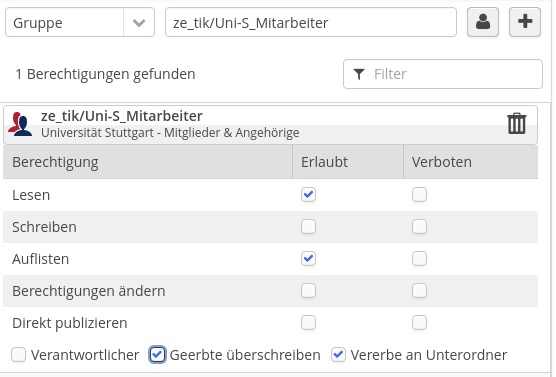Expand dropdown via chevron arrow next to Gruppe
This screenshot has width=556, height=377.
139,23
